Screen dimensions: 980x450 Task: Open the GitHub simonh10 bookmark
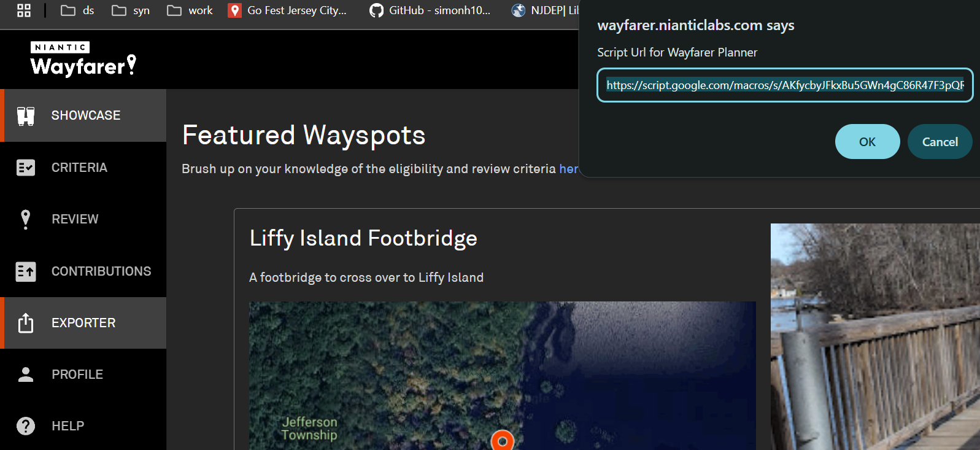coord(430,10)
